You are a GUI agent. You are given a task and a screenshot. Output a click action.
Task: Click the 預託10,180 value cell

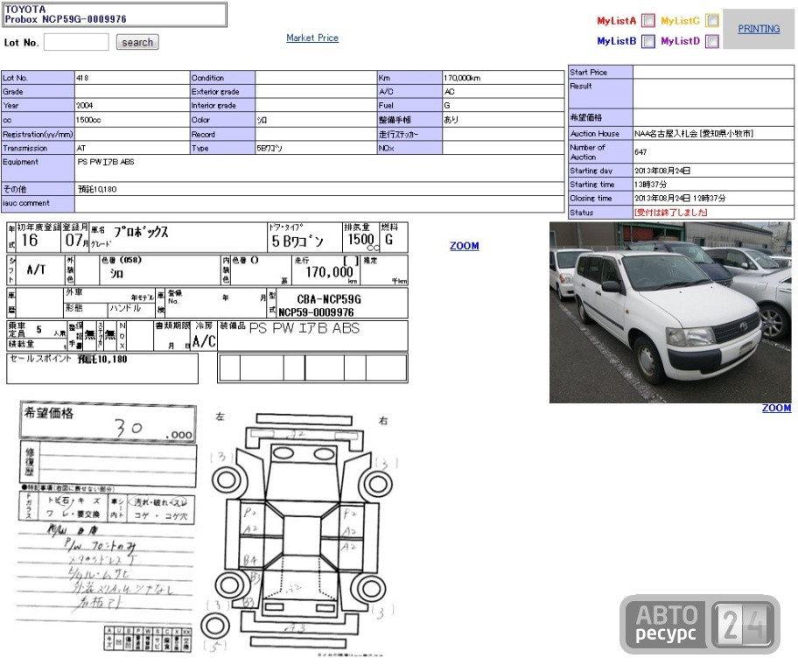tap(319, 189)
